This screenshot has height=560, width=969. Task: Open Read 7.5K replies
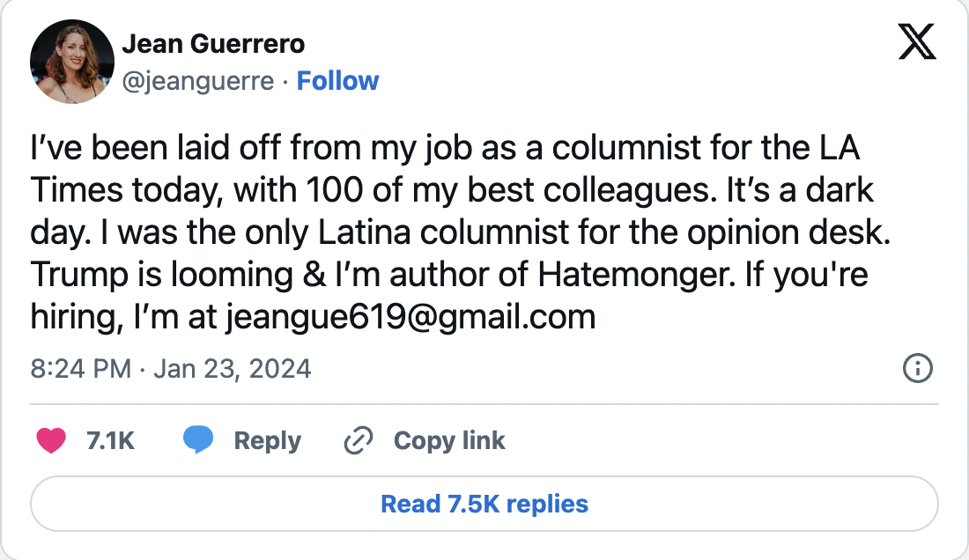coord(484,505)
